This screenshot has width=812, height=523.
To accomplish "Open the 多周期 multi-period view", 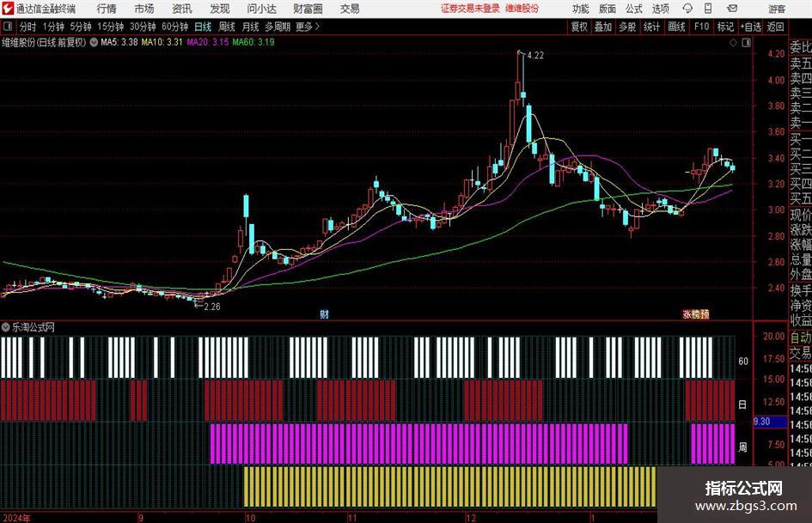I will click(x=278, y=27).
